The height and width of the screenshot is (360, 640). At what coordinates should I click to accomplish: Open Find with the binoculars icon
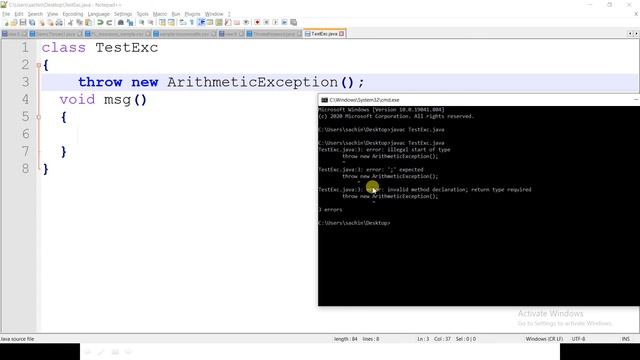pyautogui.click(x=121, y=22)
